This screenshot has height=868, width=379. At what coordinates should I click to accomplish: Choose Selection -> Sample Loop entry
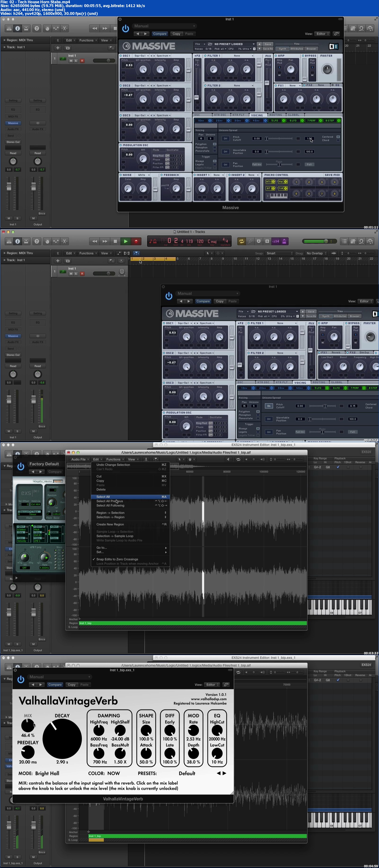(130, 536)
